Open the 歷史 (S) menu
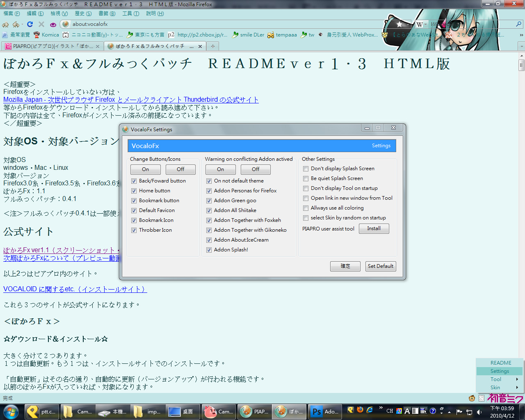Screen dimensions: 525x420 83,14
